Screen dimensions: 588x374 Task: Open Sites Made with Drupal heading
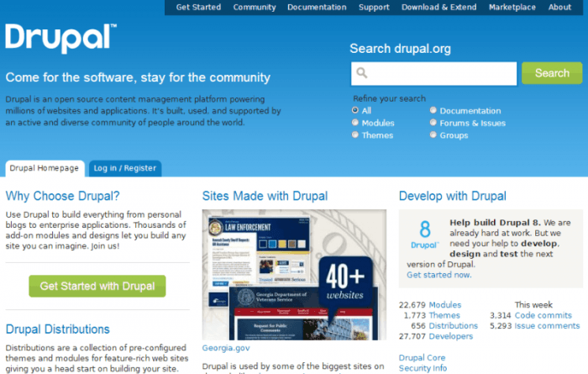click(x=265, y=196)
